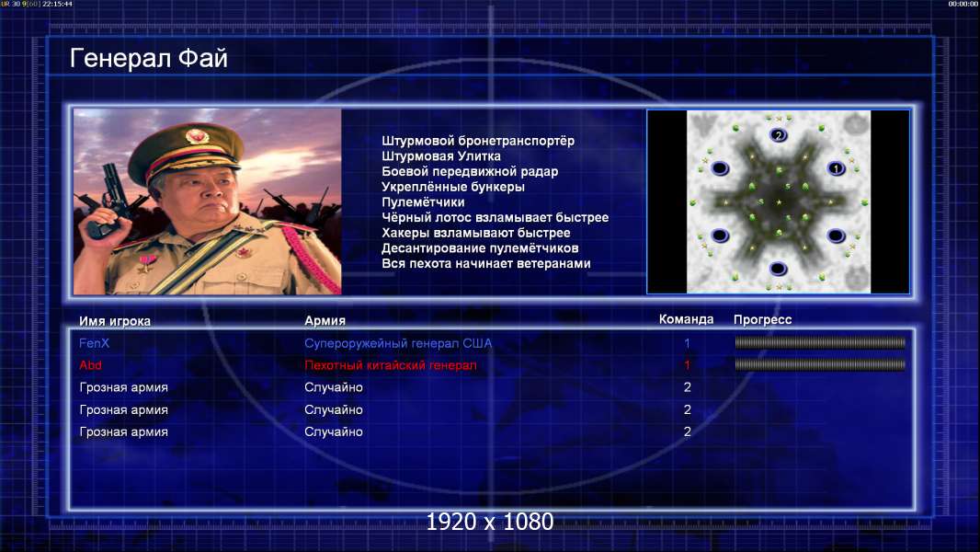Click start position 2 marker on the map
The image size is (980, 552).
click(x=778, y=135)
